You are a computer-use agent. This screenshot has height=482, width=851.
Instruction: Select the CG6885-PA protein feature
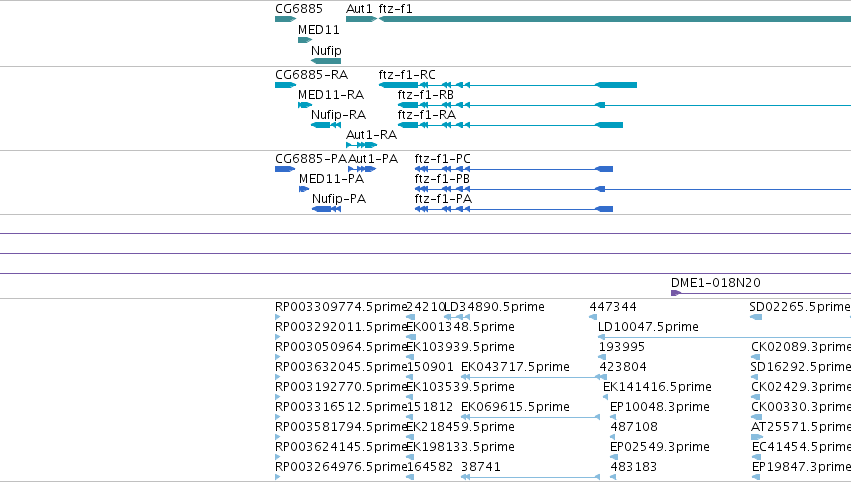tap(285, 169)
